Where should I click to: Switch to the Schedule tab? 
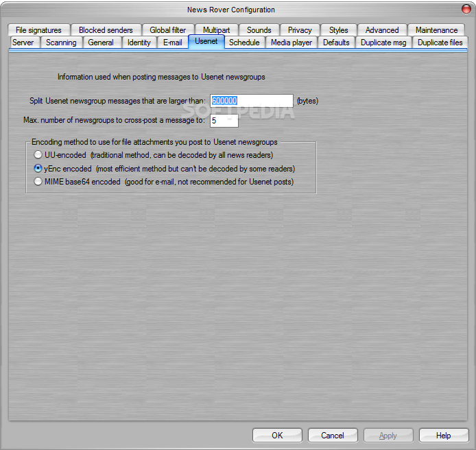(244, 43)
